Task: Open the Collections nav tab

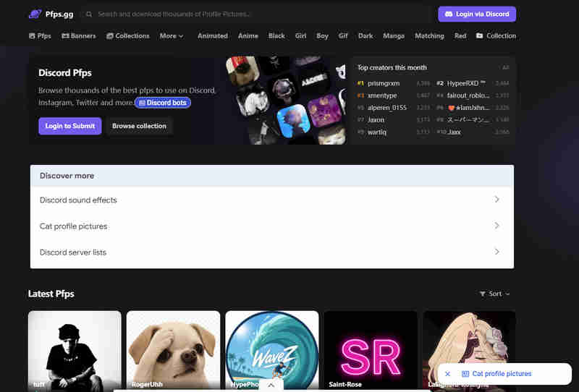Action: (128, 36)
